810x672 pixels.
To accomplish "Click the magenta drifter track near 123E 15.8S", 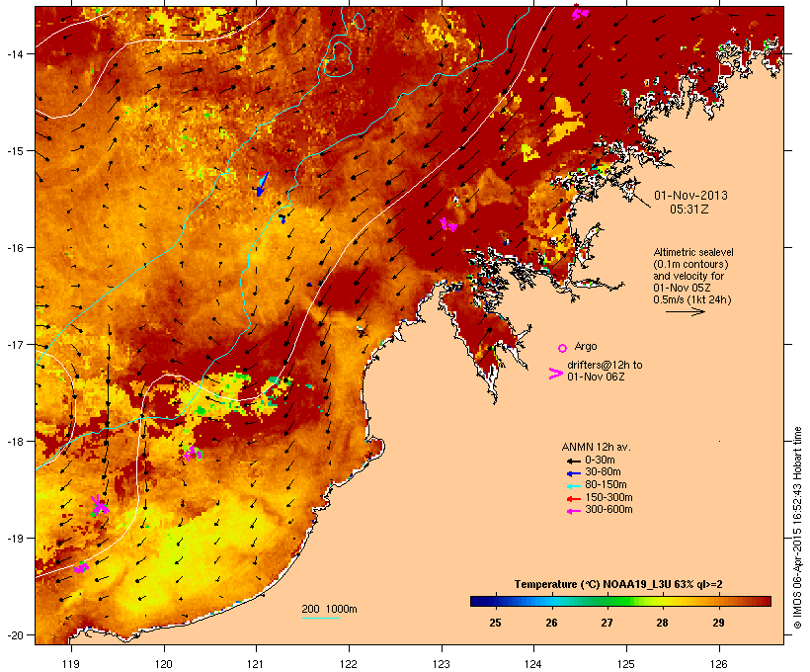I will 447,224.
